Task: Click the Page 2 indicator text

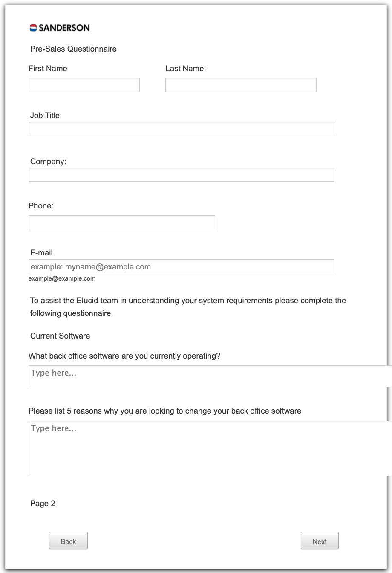Action: 43,504
